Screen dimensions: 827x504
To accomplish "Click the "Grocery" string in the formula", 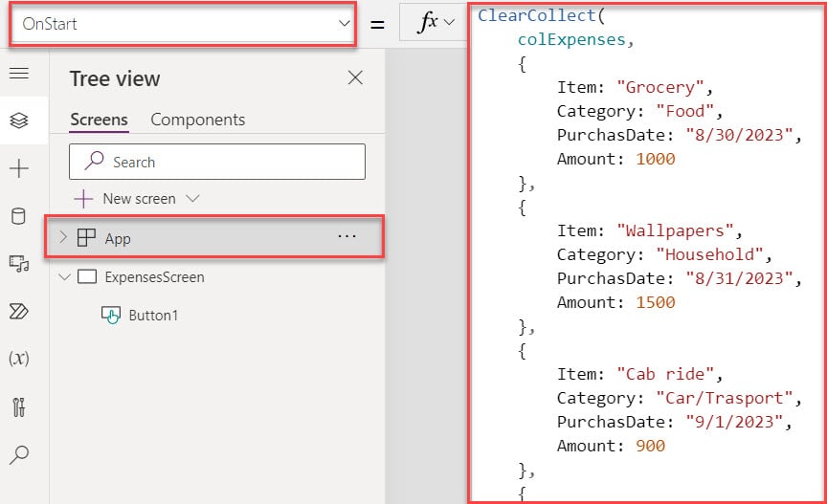I will [x=660, y=87].
